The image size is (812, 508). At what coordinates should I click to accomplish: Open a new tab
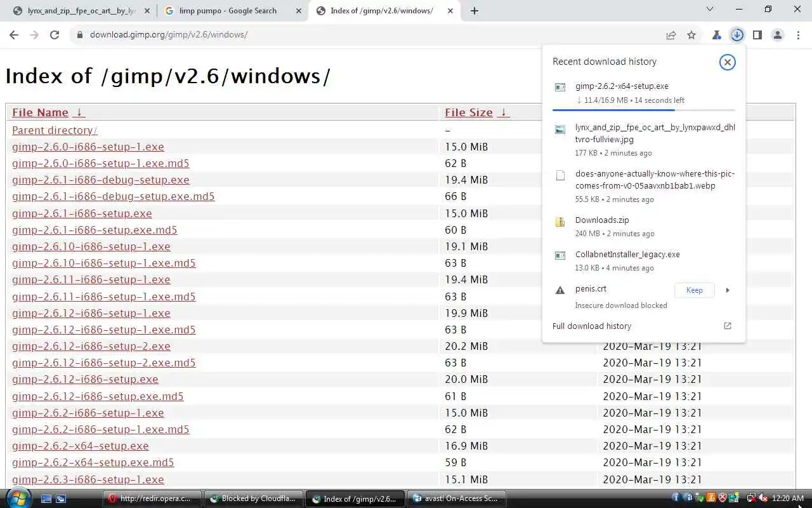[x=475, y=11]
